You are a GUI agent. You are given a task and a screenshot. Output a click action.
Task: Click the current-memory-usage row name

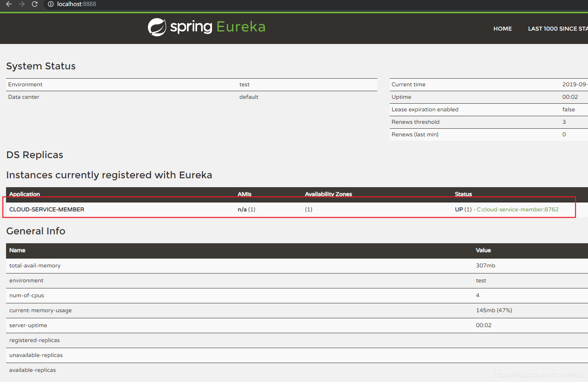pos(41,310)
